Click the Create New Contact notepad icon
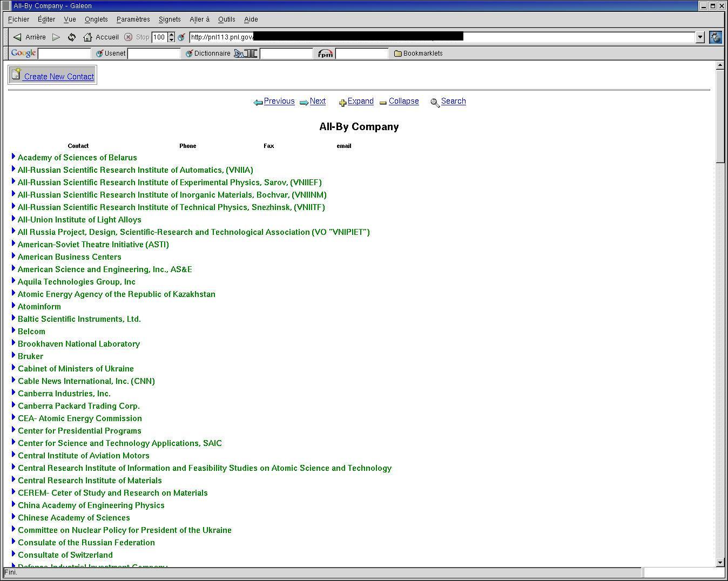 pos(17,74)
